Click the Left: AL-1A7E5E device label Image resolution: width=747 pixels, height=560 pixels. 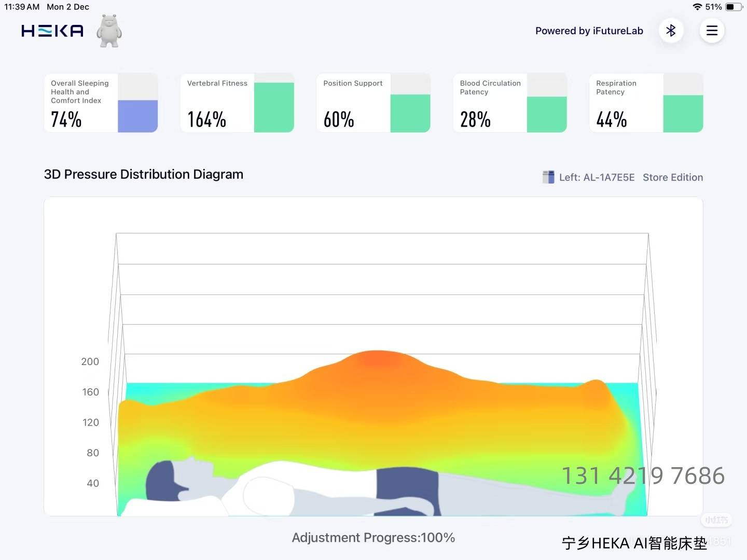tap(597, 177)
